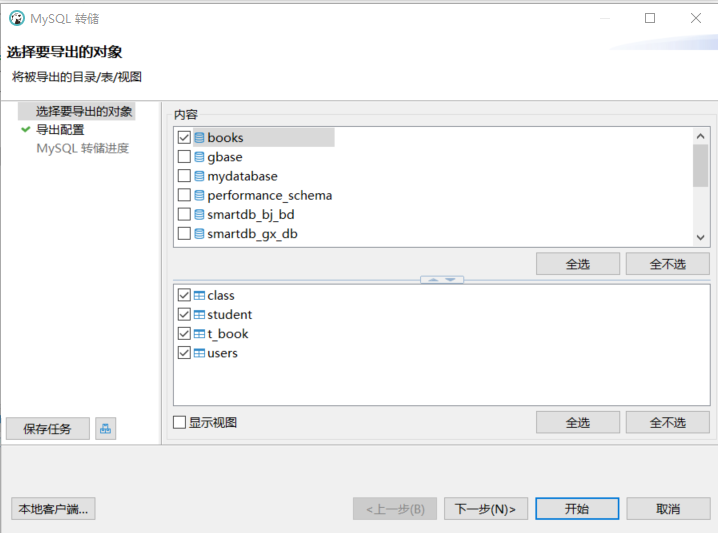Uncheck the student table checkbox

184,315
